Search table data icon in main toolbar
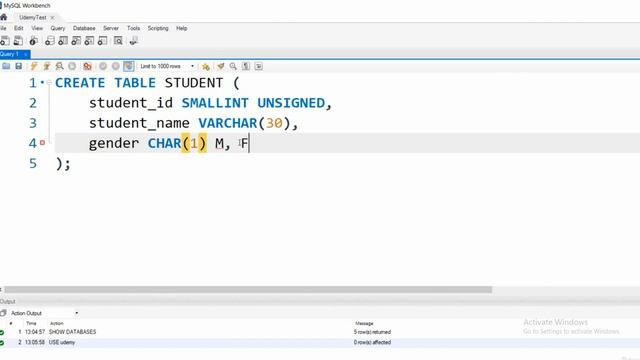 [118, 41]
